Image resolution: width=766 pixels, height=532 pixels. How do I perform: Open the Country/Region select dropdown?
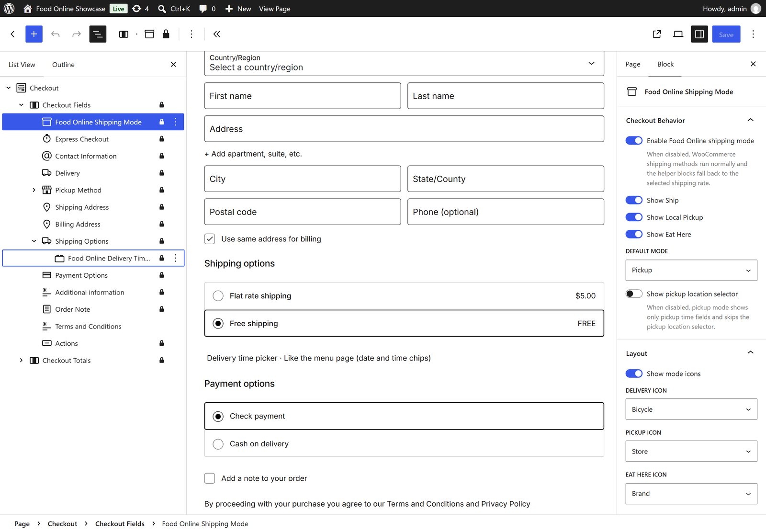click(x=404, y=63)
